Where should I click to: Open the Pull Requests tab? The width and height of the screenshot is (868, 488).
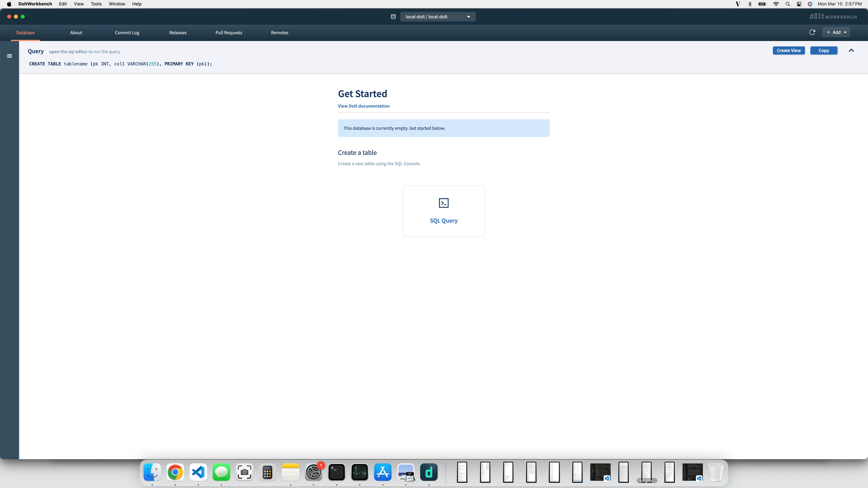[229, 32]
